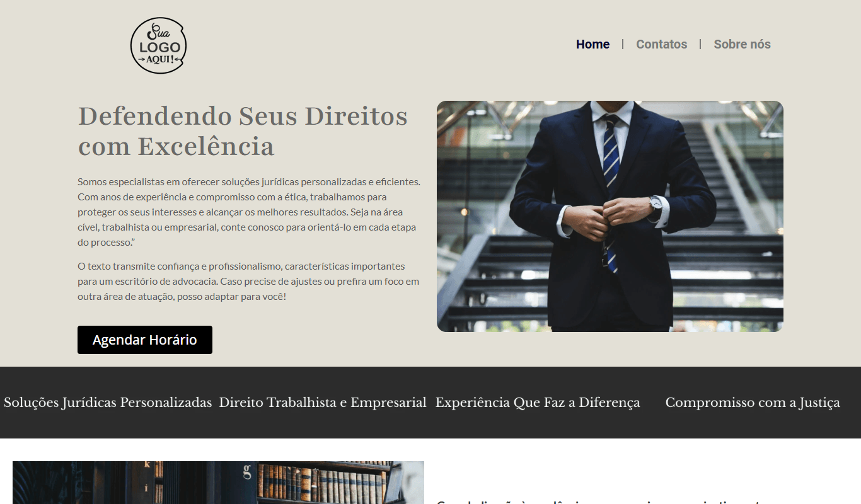This screenshot has width=861, height=504.
Task: Click the separator between Contatos and Sobre nós
Action: point(700,44)
